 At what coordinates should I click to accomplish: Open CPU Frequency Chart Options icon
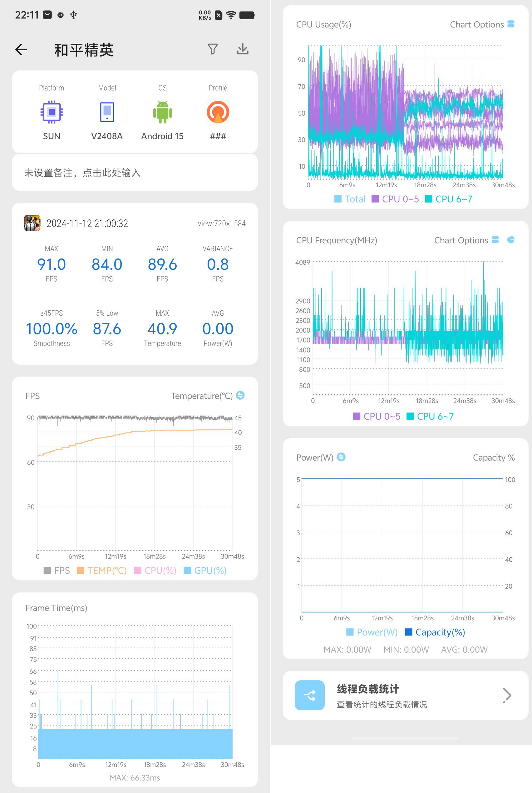point(495,240)
